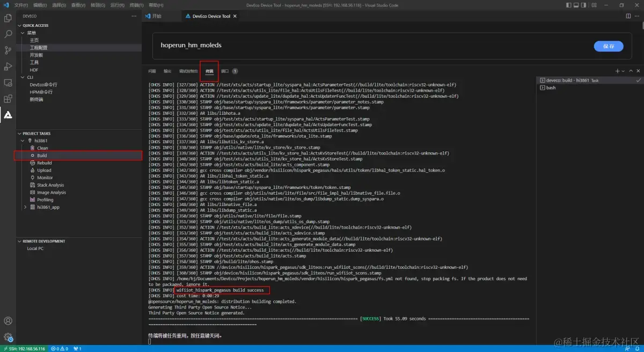Click the Stack Analysis task icon
This screenshot has width=644, height=352.
(x=33, y=185)
